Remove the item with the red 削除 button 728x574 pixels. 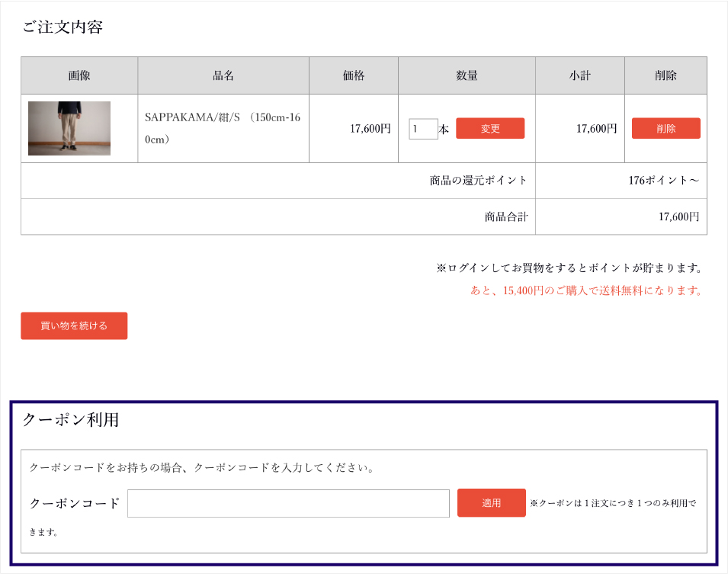(665, 129)
